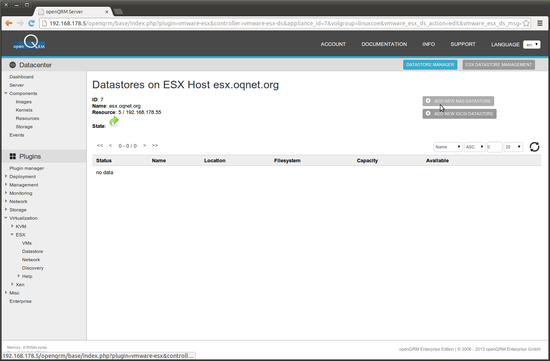
Task: Refresh the datastore table with circular arrows
Action: [x=534, y=147]
